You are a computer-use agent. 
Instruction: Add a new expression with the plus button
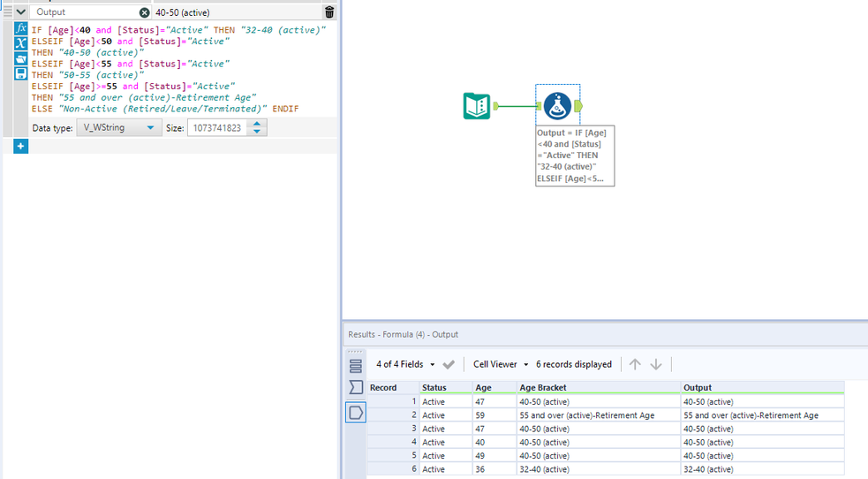pos(20,146)
